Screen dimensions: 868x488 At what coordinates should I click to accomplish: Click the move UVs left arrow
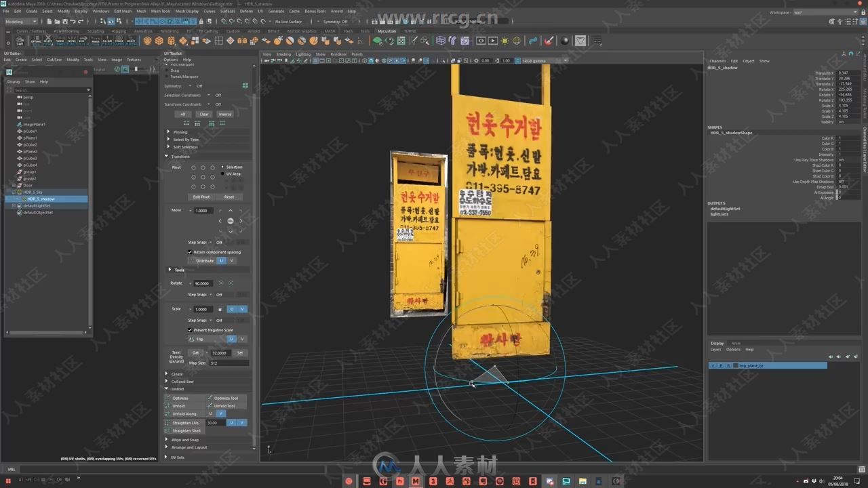(220, 221)
